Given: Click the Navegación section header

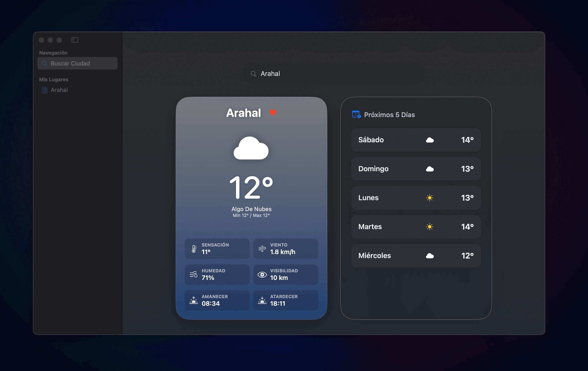Looking at the screenshot, I should pyautogui.click(x=53, y=52).
